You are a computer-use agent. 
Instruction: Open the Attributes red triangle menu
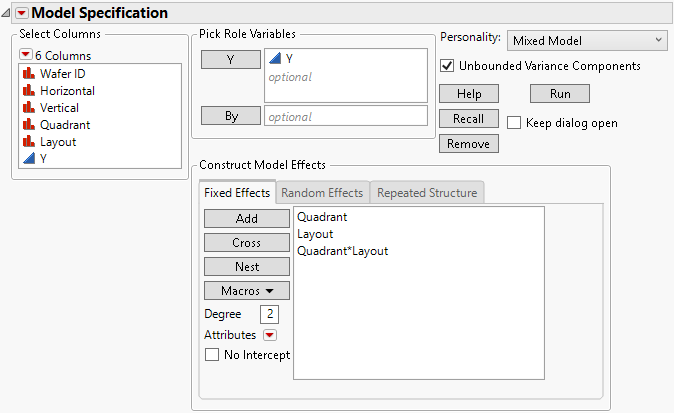point(269,335)
